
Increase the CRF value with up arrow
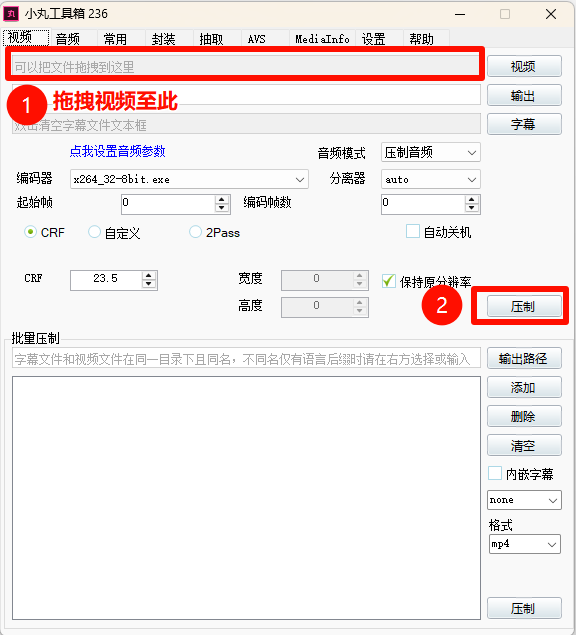click(x=149, y=275)
